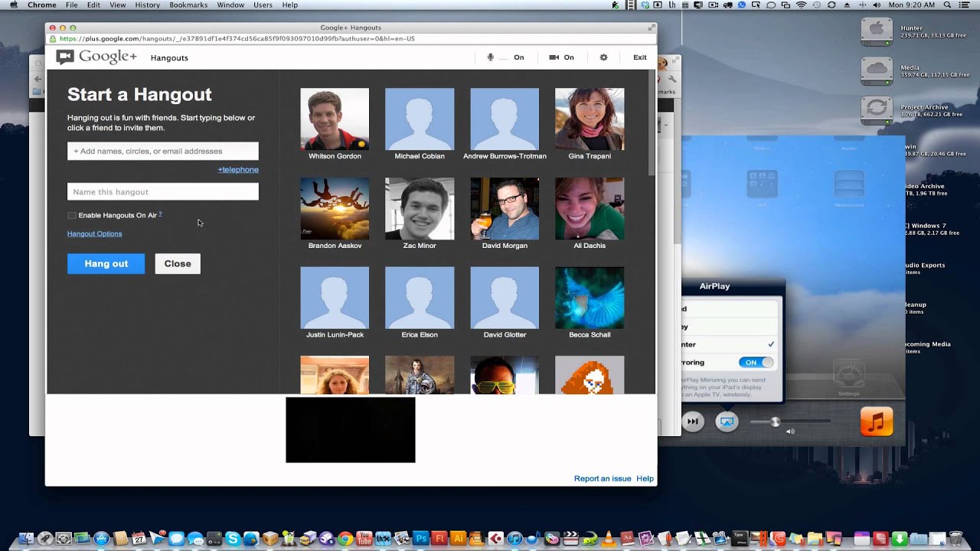The height and width of the screenshot is (551, 980).
Task: Click the Time Machine icon in menu bar
Action: click(x=817, y=5)
